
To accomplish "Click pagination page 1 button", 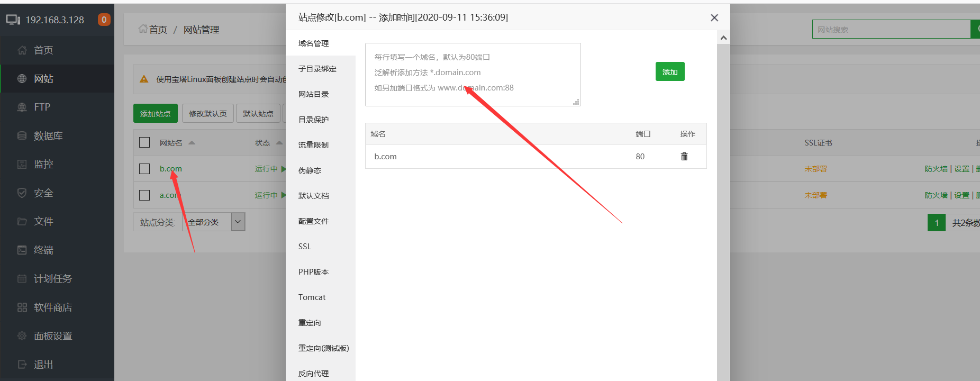I will pyautogui.click(x=937, y=222).
